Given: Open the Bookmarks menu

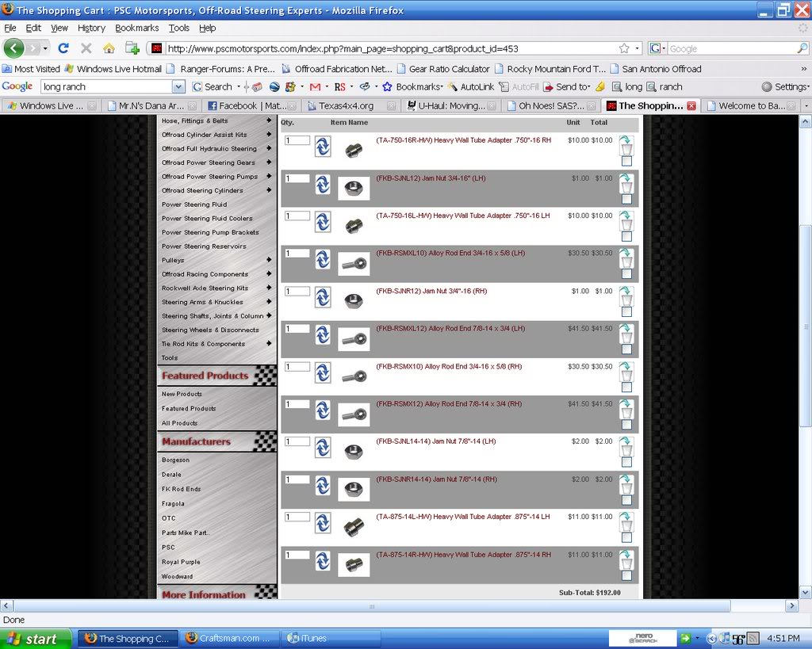Looking at the screenshot, I should tap(136, 28).
